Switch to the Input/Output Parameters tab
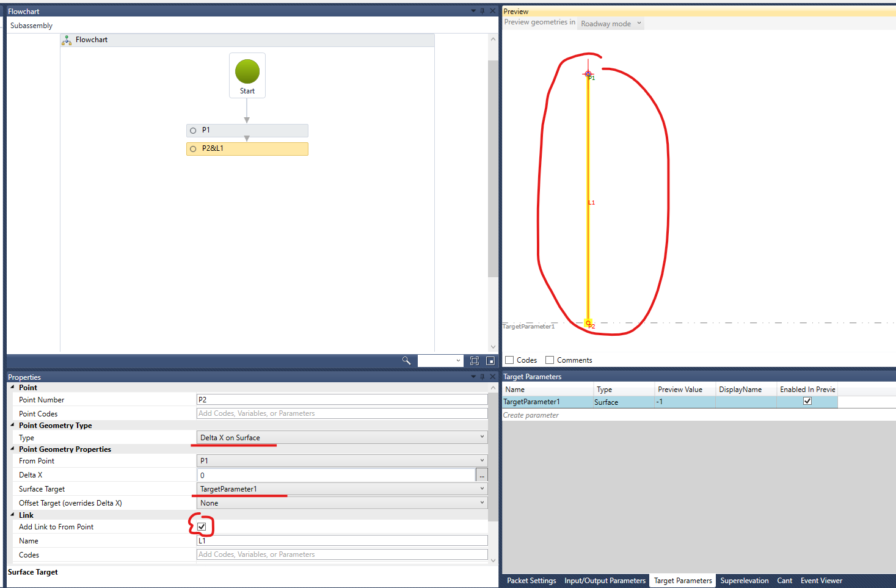896x588 pixels. click(605, 581)
